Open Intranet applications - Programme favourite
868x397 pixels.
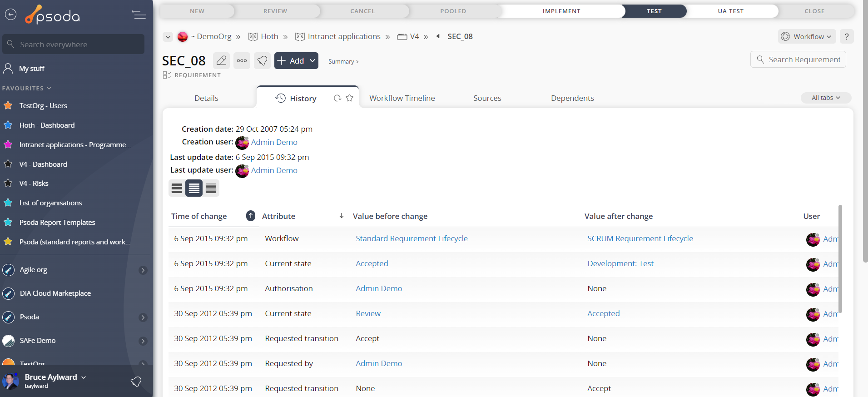[x=75, y=145]
